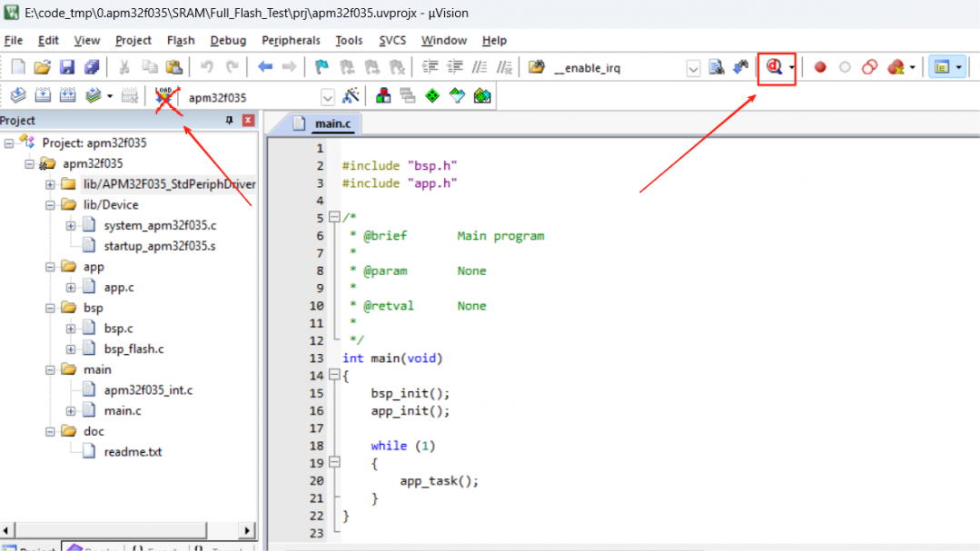Select readme.txt in the project tree

pos(133,452)
